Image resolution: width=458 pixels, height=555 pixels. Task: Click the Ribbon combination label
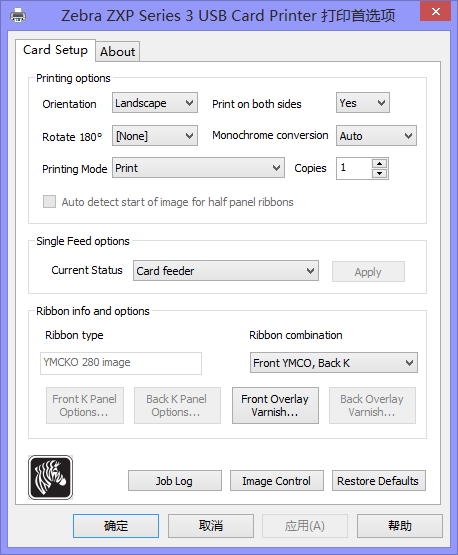[296, 335]
